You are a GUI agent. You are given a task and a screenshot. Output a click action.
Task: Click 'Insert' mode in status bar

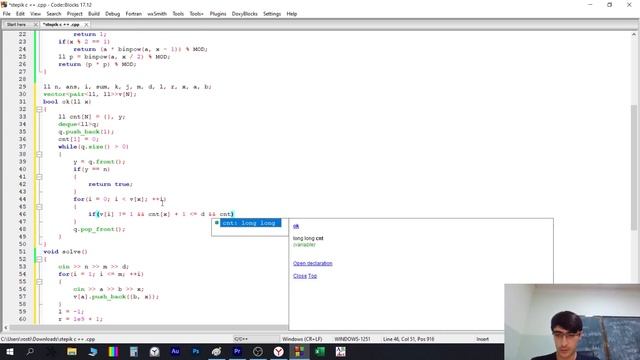(x=482, y=339)
